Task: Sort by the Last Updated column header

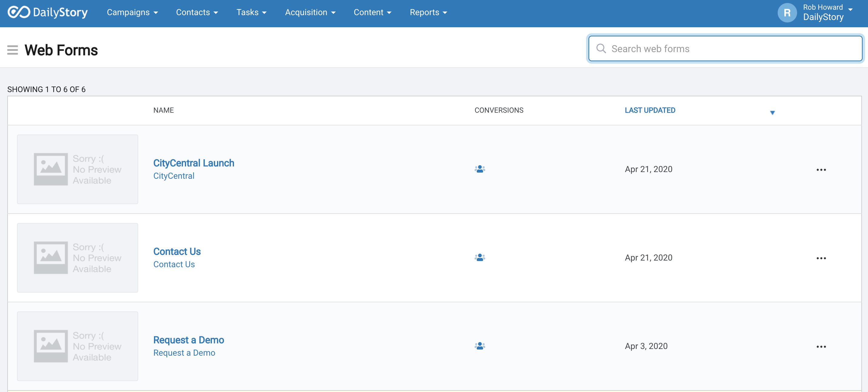Action: (x=650, y=111)
